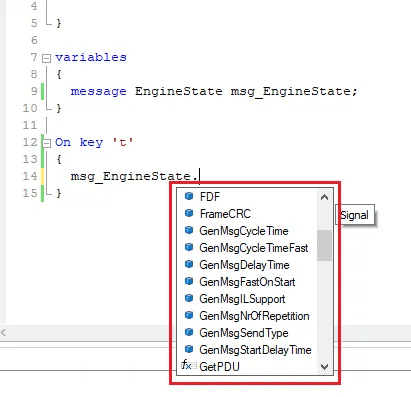Click the 'key' keyword on line 12
The image size is (411, 397).
(x=91, y=143)
